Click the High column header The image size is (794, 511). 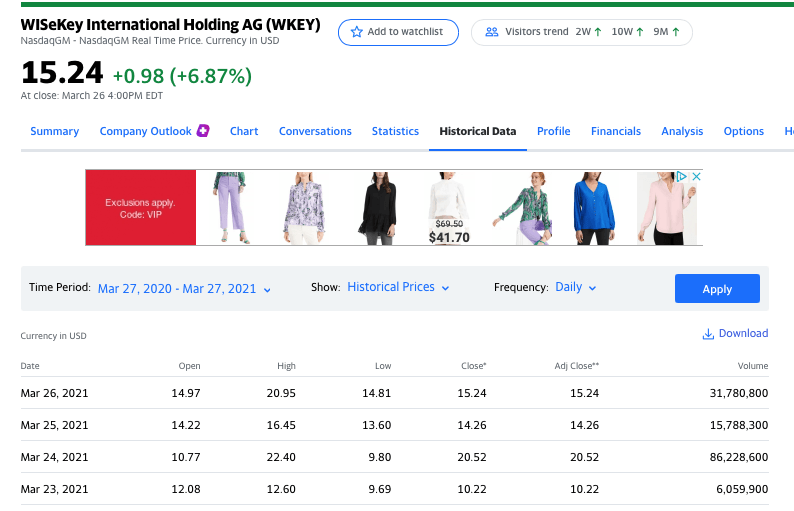point(286,366)
